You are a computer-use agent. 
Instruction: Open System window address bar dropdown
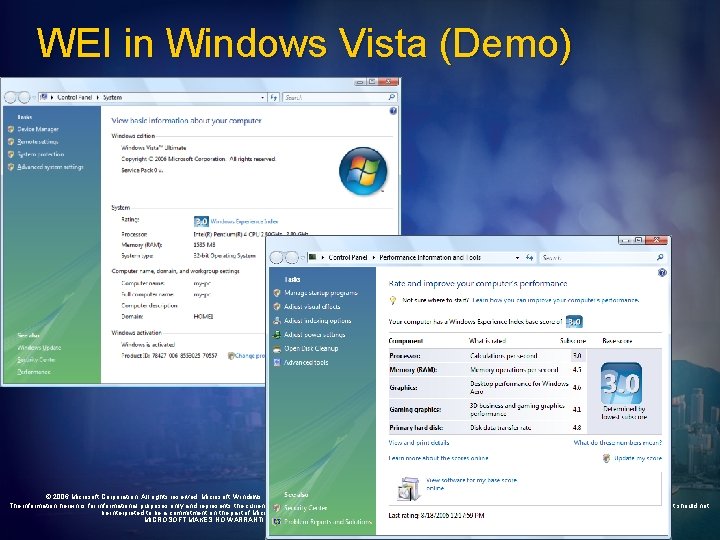click(x=262, y=97)
